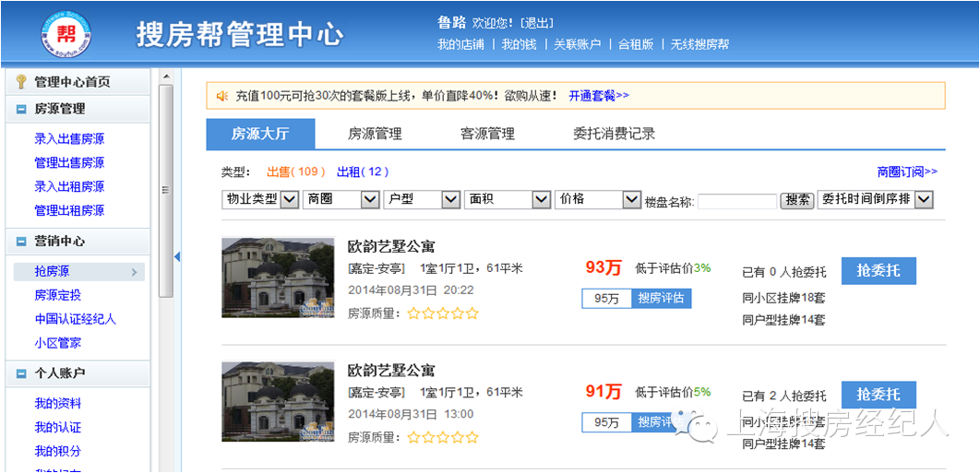Click 同小区挂牌18套 text

(x=783, y=297)
